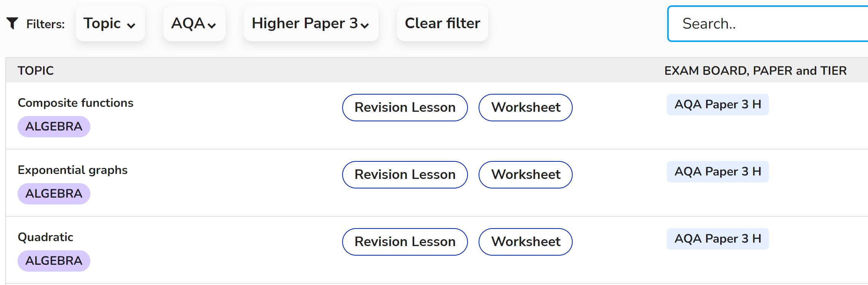Click the funnel filter icon
This screenshot has height=285, width=868.
pyautogui.click(x=12, y=24)
